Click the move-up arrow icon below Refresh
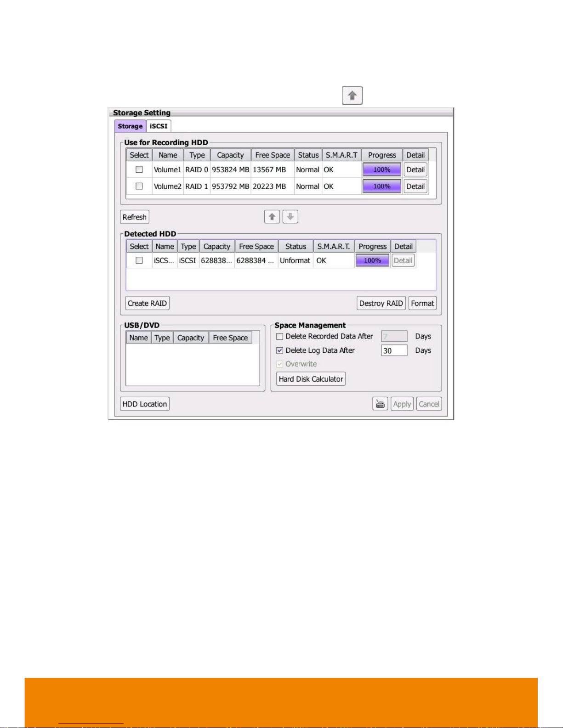 272,217
